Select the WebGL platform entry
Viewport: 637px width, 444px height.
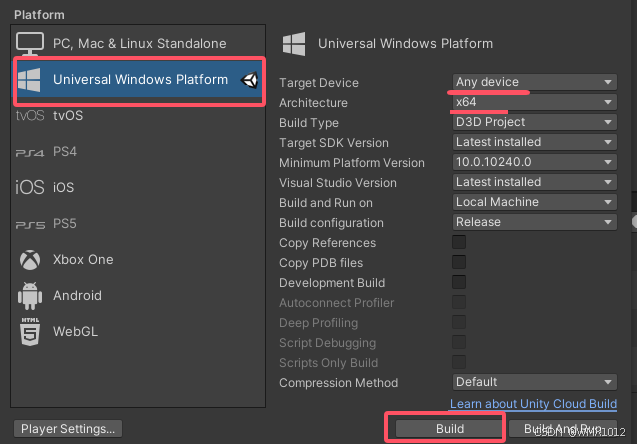point(138,331)
